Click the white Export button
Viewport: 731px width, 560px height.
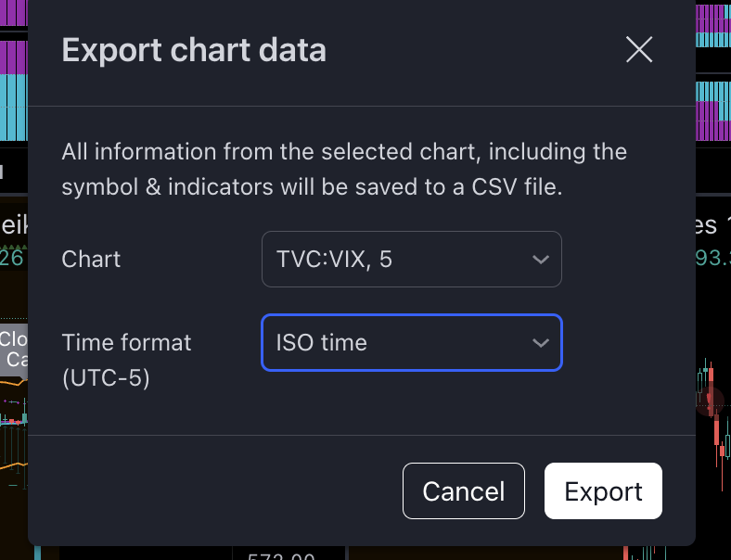603,491
